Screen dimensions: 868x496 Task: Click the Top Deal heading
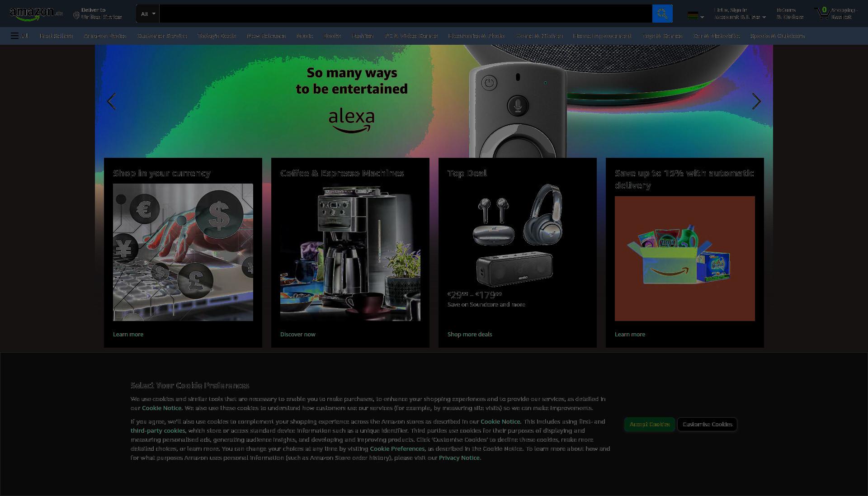pos(467,173)
